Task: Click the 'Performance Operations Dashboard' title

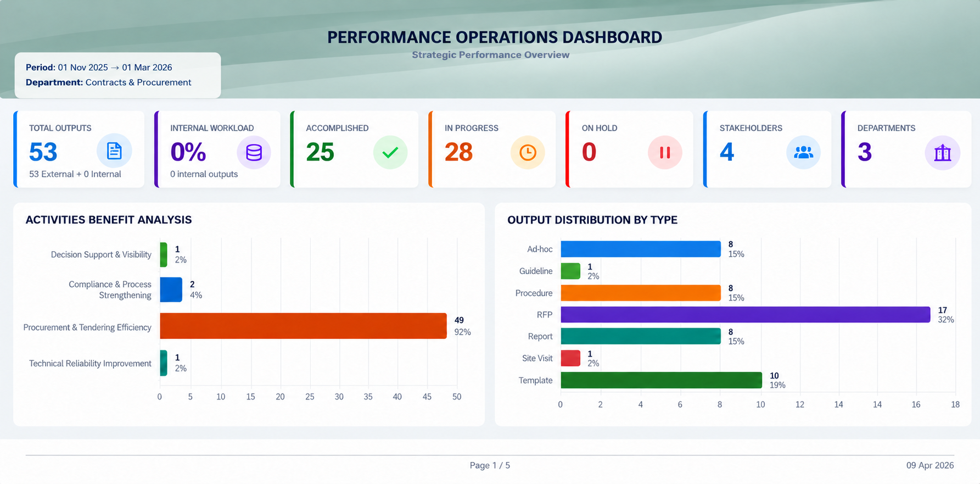Action: click(495, 37)
